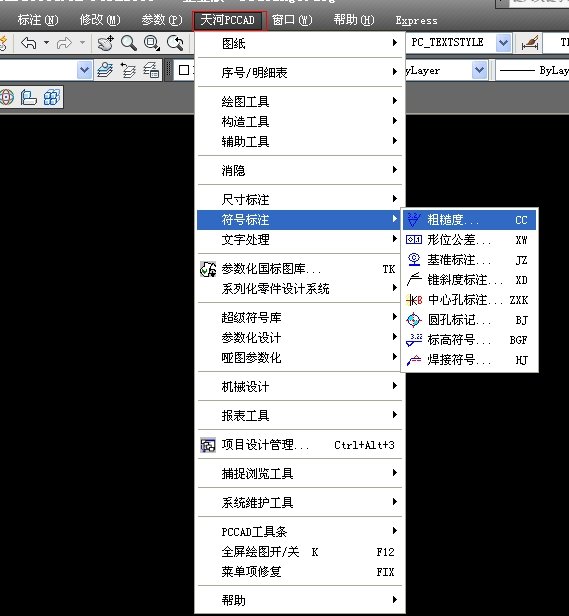Select the Pan hand tool icon

[106, 43]
